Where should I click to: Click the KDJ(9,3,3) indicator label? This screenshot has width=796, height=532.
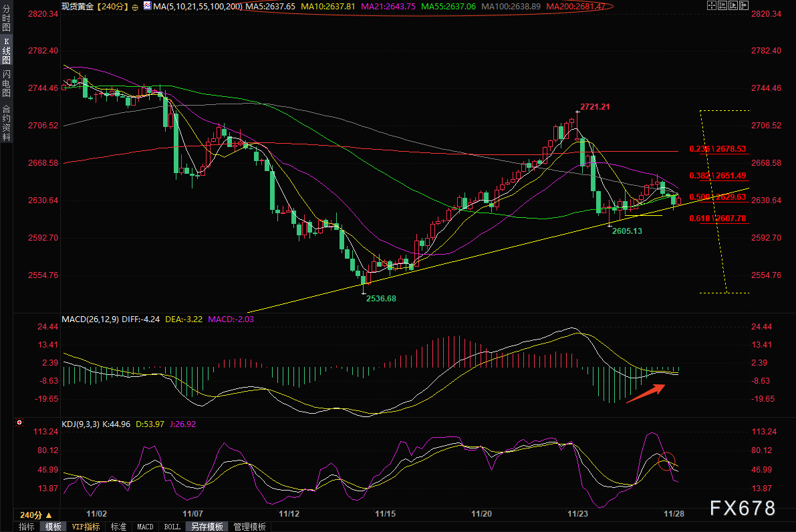tap(82, 424)
